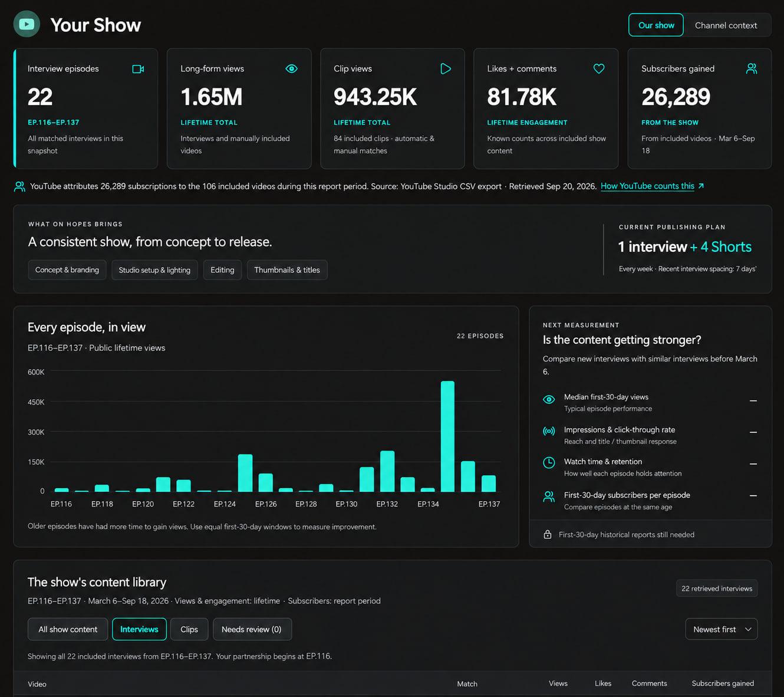Image resolution: width=784 pixels, height=697 pixels.
Task: Select the Clips tab
Action: (x=189, y=629)
